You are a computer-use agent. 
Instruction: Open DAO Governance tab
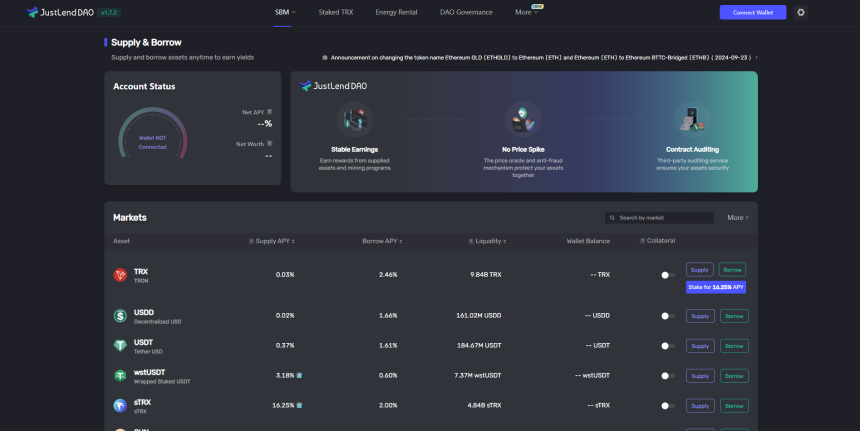click(466, 12)
